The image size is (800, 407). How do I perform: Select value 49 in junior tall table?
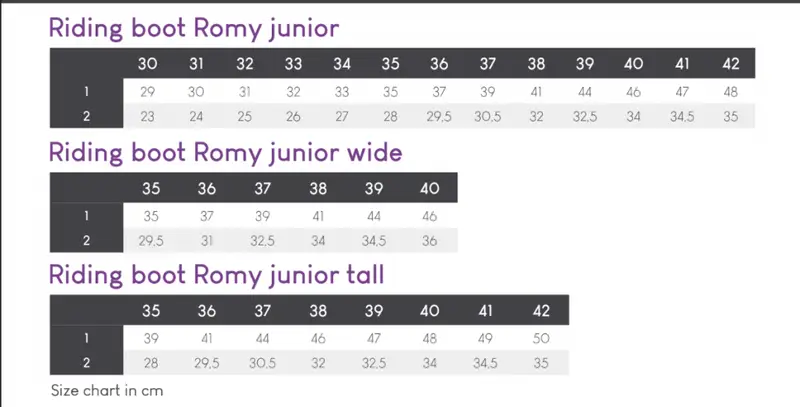pyautogui.click(x=486, y=337)
